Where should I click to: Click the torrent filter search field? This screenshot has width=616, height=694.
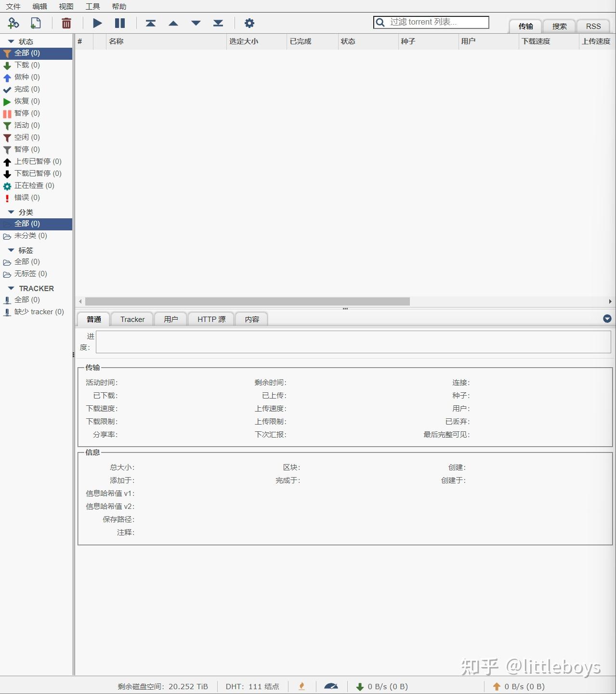pos(431,22)
